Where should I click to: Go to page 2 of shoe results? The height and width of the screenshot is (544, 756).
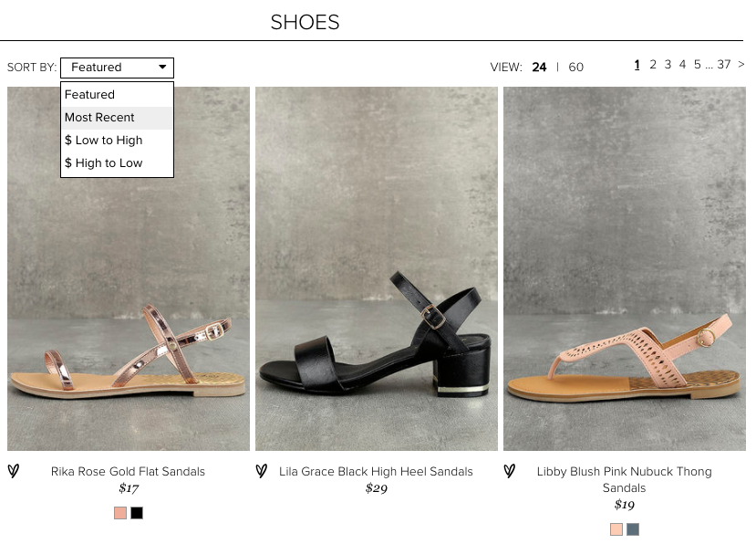point(652,64)
